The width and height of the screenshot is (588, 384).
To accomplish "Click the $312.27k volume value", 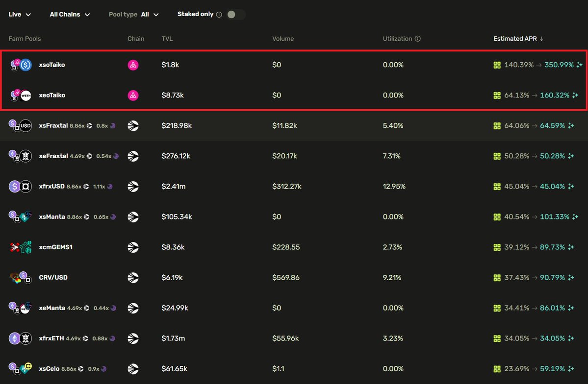I will tap(286, 186).
